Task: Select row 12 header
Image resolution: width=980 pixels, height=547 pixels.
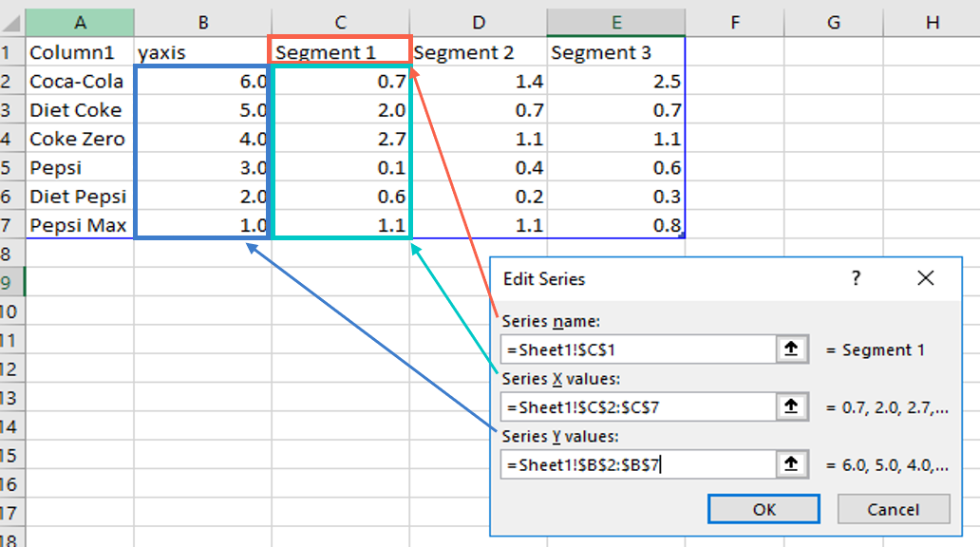Action: 12,368
